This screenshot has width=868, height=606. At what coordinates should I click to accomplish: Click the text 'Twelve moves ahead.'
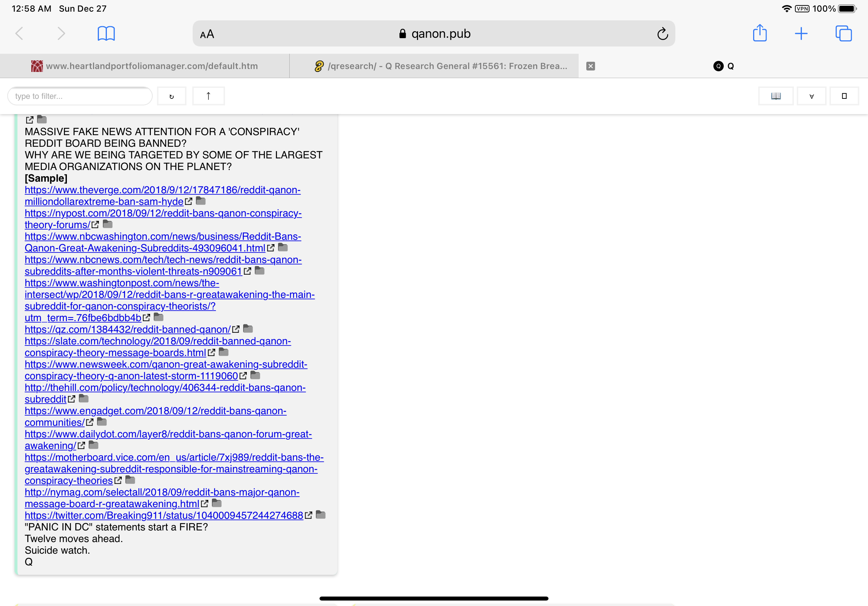pyautogui.click(x=74, y=539)
